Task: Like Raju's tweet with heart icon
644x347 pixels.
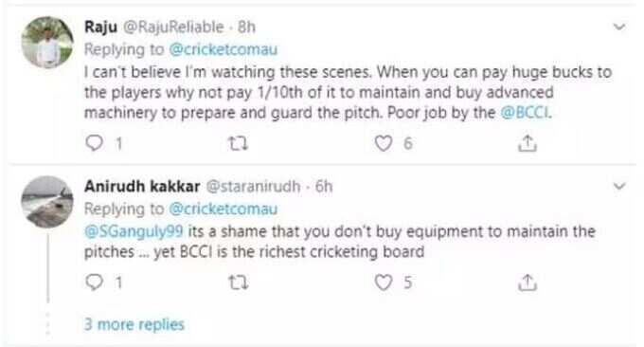Action: (x=384, y=143)
